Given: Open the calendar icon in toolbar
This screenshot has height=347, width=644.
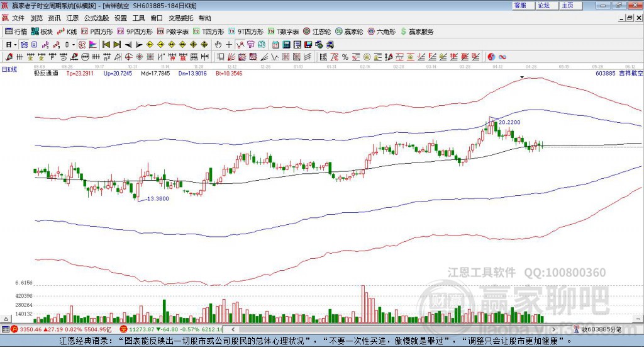Looking at the screenshot, I should 275,45.
